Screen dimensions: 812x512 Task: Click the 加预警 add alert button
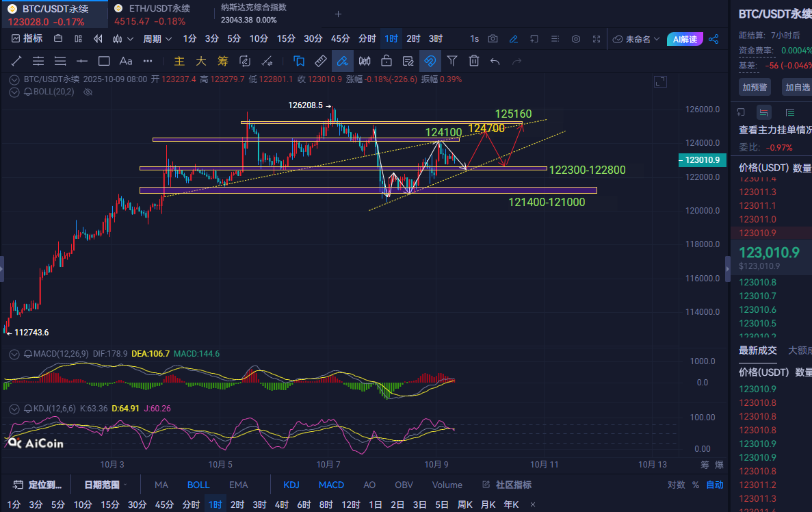click(754, 87)
